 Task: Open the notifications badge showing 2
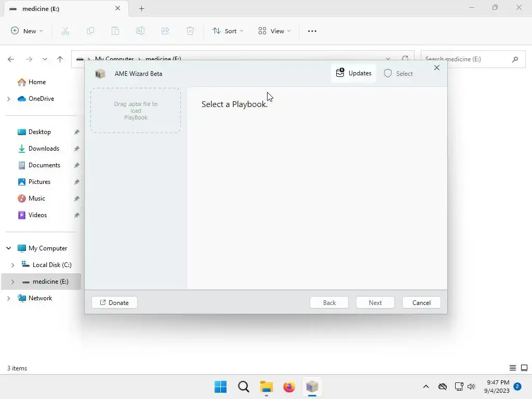[517, 387]
